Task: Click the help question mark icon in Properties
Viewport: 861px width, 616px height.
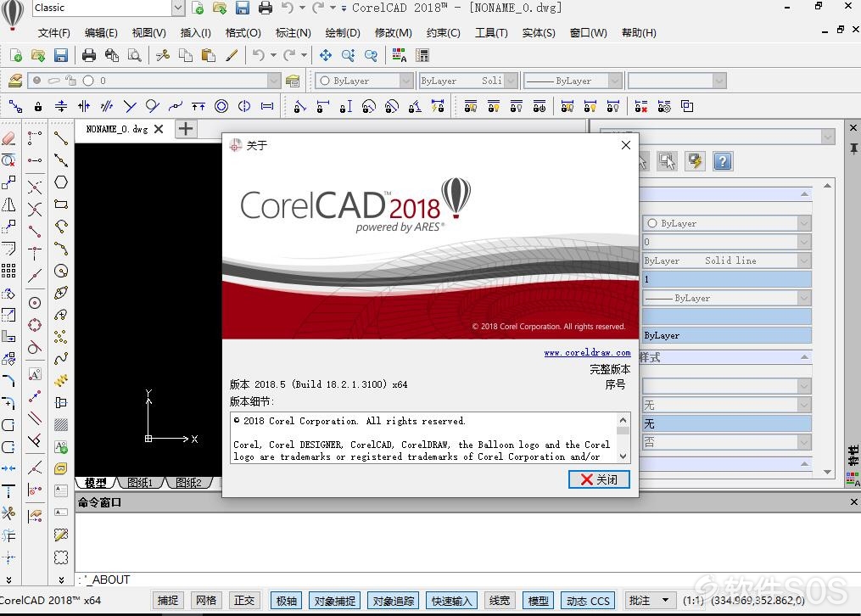Action: (723, 161)
